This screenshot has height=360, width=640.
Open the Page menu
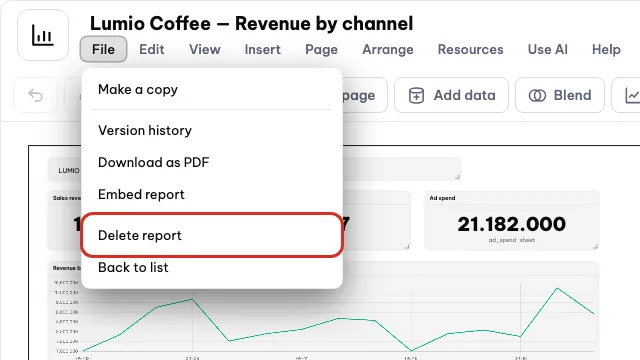point(321,49)
